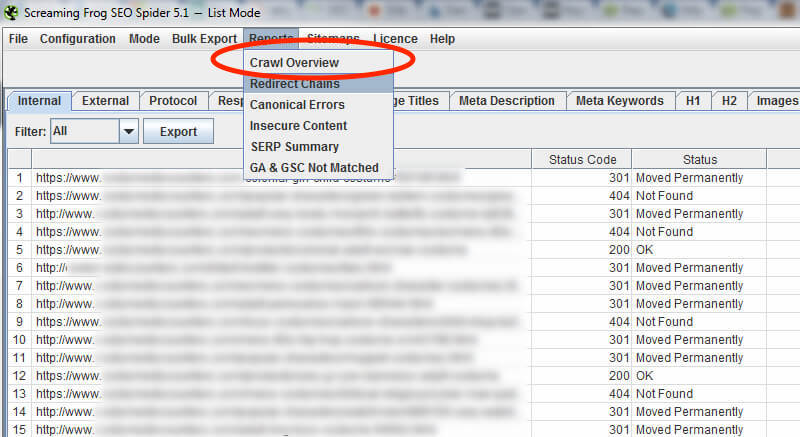Choose Insecure Content report

click(x=298, y=126)
